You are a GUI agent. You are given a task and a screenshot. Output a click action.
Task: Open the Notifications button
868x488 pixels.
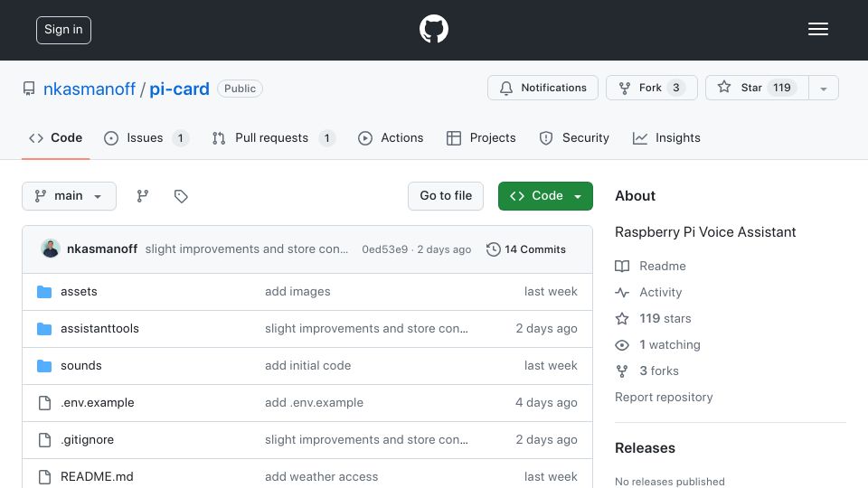(x=542, y=88)
